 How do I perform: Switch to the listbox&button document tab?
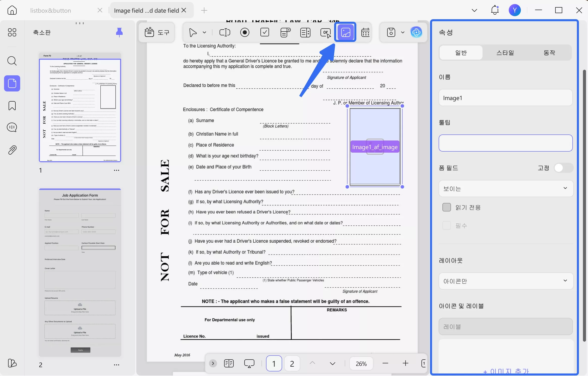[x=51, y=10]
